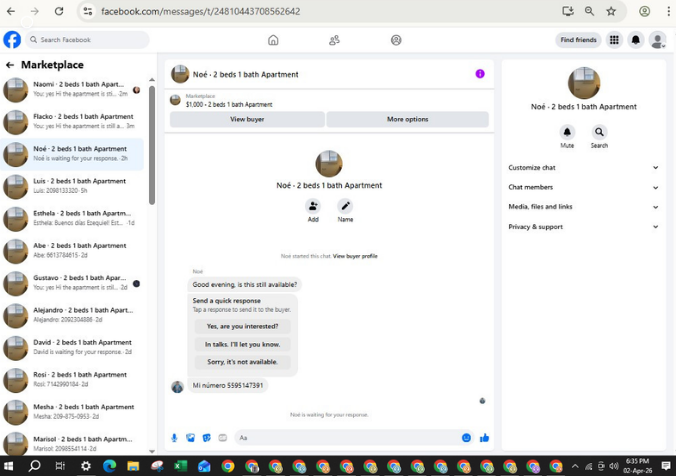Send a thumbs-up like
676x476 pixels.
(x=484, y=438)
